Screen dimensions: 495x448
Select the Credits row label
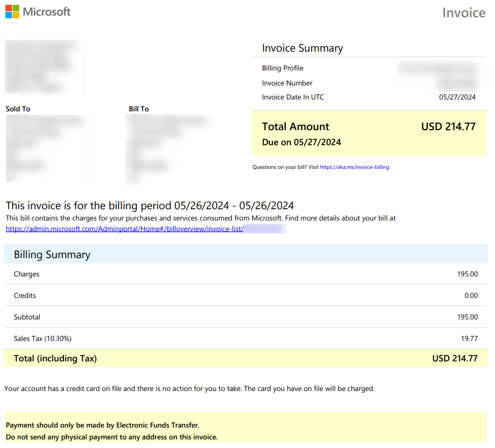[x=26, y=296]
